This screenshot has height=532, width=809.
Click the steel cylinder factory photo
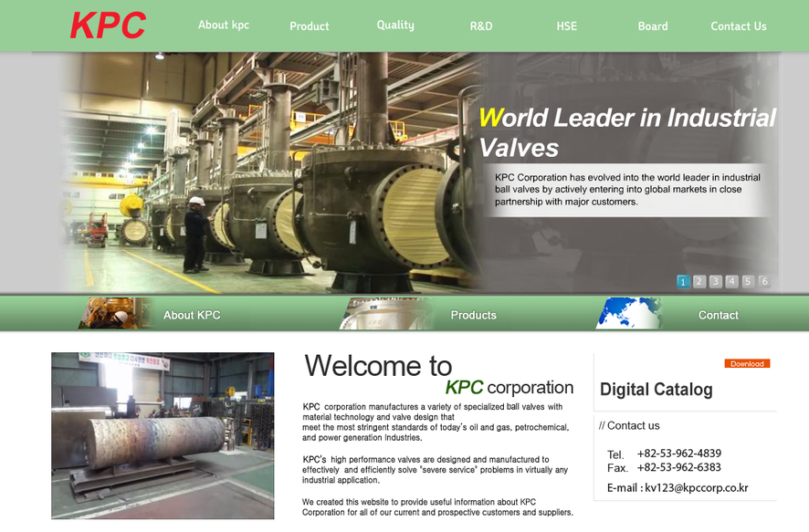pyautogui.click(x=163, y=435)
